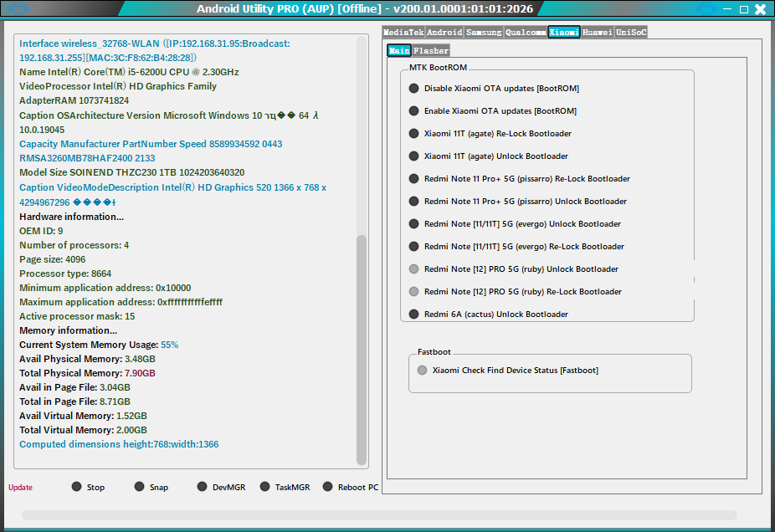Switch to the MediaTek tab
This screenshot has height=532, width=775.
tap(403, 33)
